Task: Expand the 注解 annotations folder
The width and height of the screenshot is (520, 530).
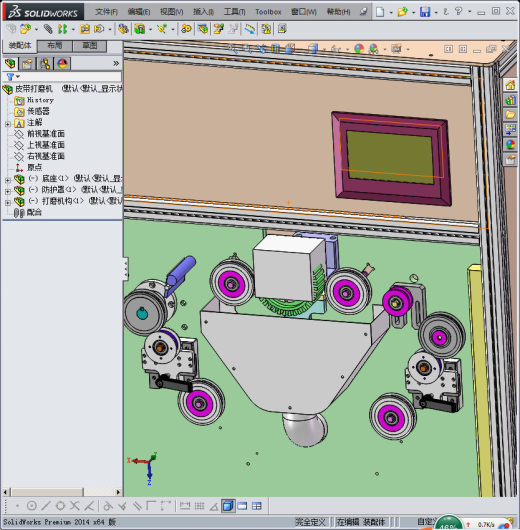Action: (8, 124)
